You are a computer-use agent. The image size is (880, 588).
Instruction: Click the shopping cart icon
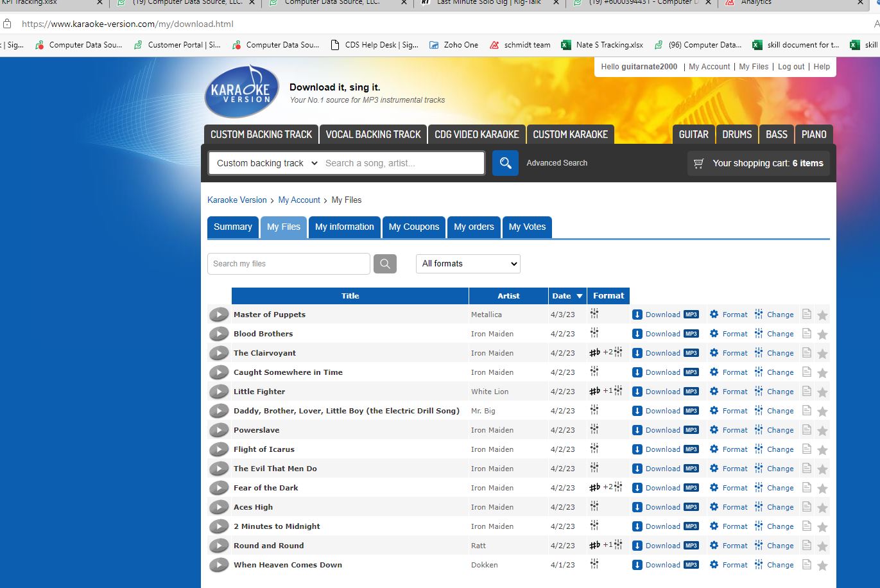(699, 164)
